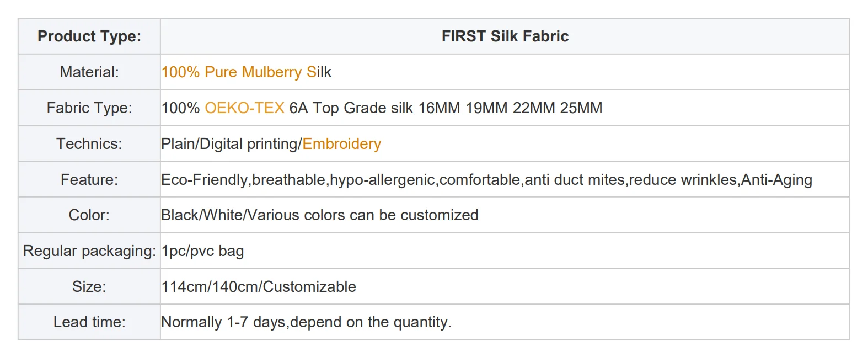Click the '6A Top Grade silk' text
Viewport: 868px width, 357px height.
coord(351,108)
